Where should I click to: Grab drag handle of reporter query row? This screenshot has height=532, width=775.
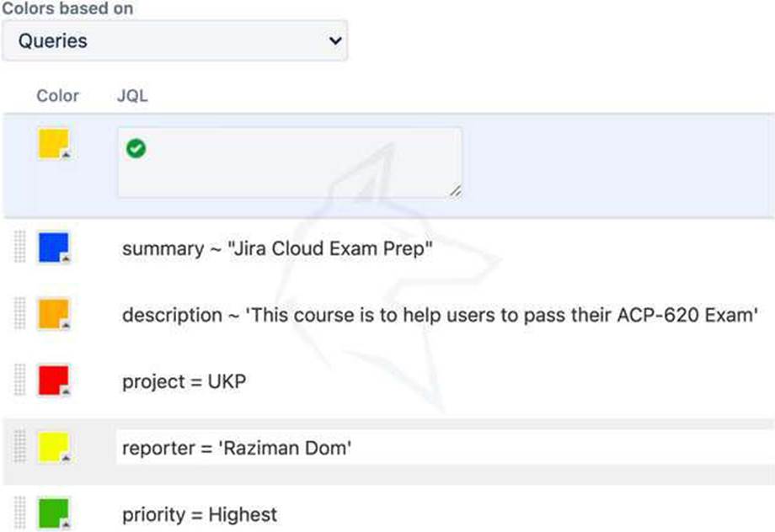pyautogui.click(x=21, y=447)
